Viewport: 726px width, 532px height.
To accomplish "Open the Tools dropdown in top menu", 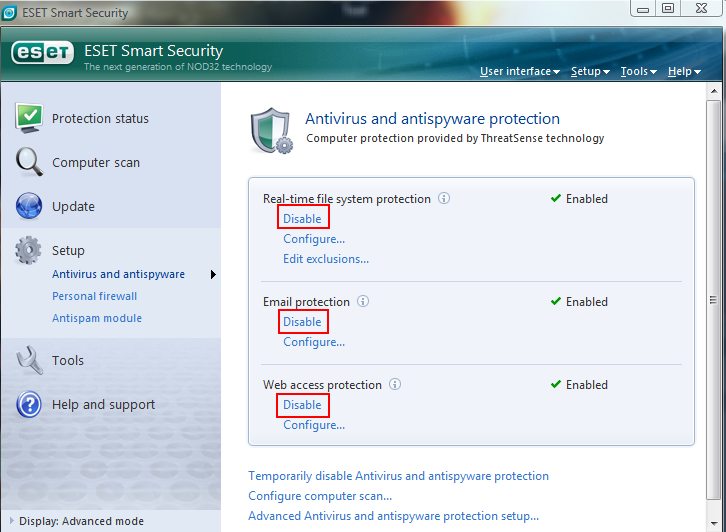I will point(637,72).
